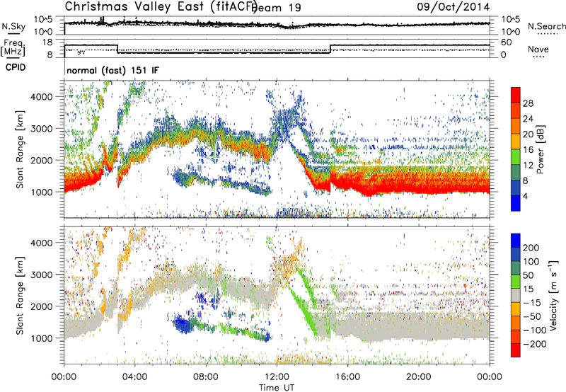566x392 pixels.
Task: Pick the yellow-orange 16–20 dB Power colorbar segment
Action: coord(516,142)
